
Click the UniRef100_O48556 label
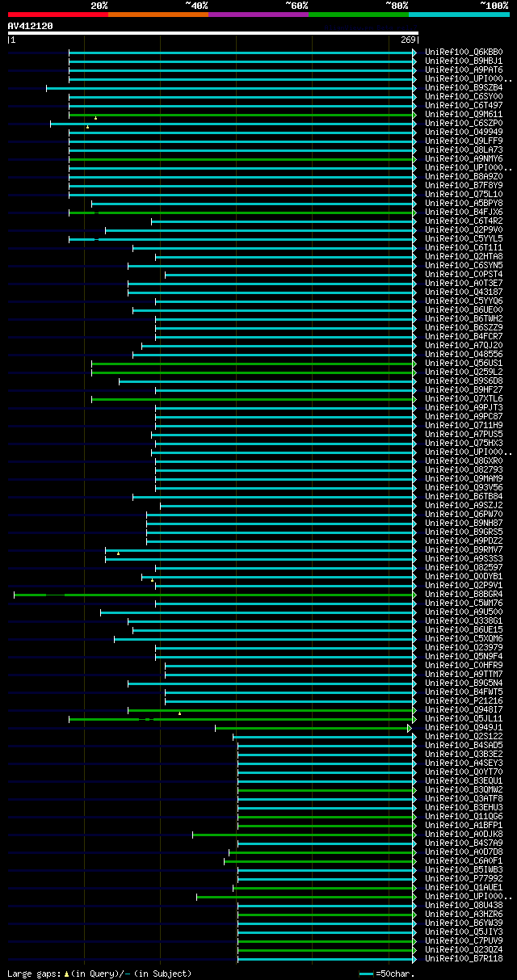[x=464, y=354]
